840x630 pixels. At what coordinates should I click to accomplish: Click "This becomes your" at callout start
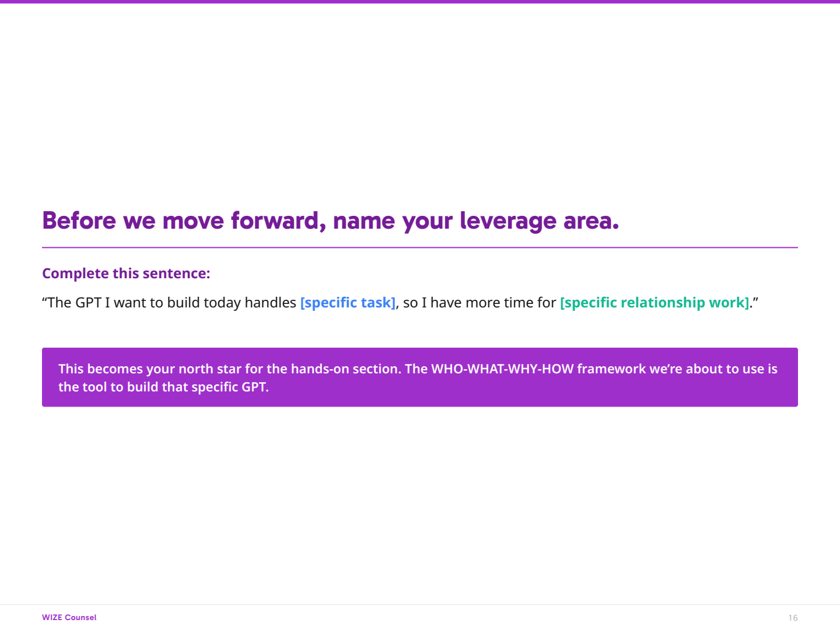(x=100, y=369)
